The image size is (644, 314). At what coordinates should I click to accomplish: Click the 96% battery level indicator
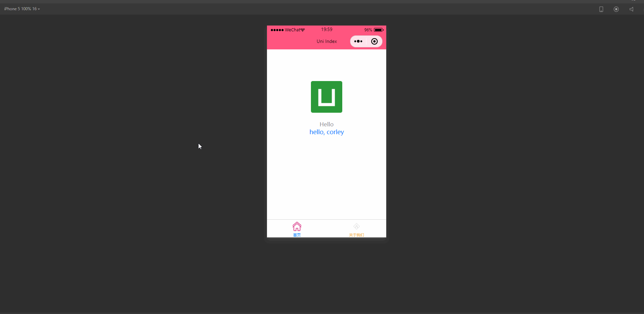coord(368,30)
